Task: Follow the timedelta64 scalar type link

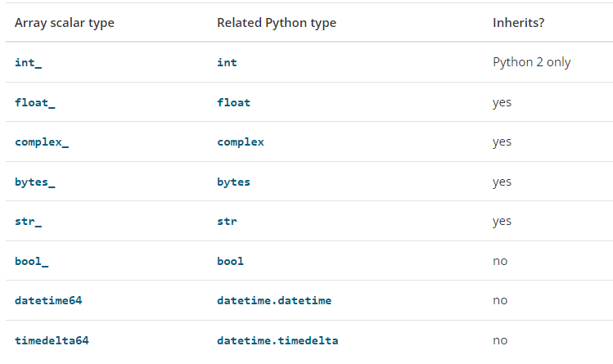Action: coord(52,340)
